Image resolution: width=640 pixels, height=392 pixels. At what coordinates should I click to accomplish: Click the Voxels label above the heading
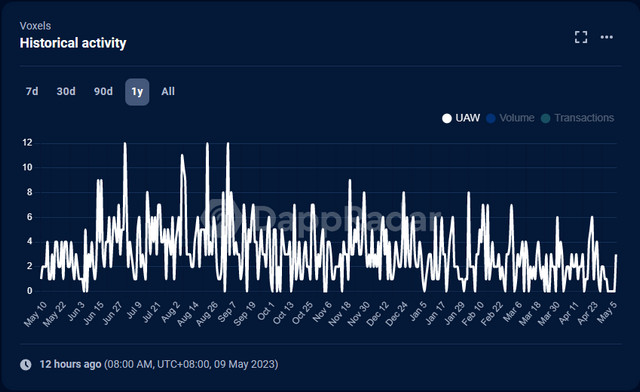coord(36,26)
